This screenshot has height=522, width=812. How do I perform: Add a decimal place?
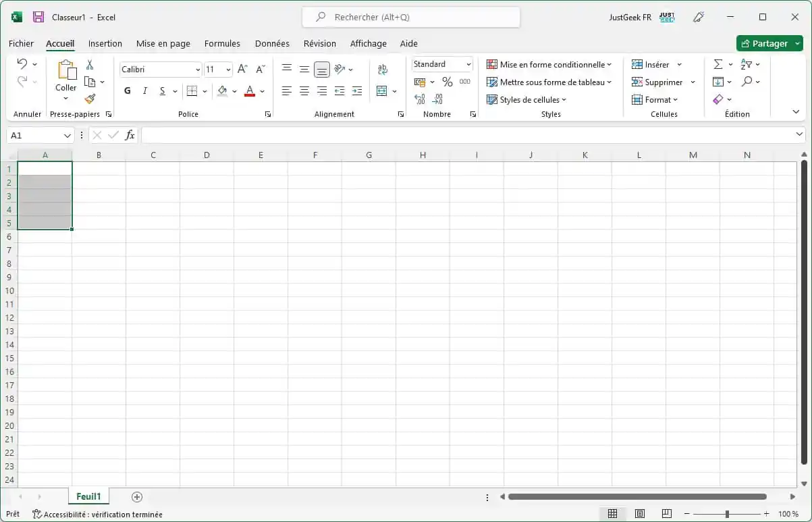420,99
